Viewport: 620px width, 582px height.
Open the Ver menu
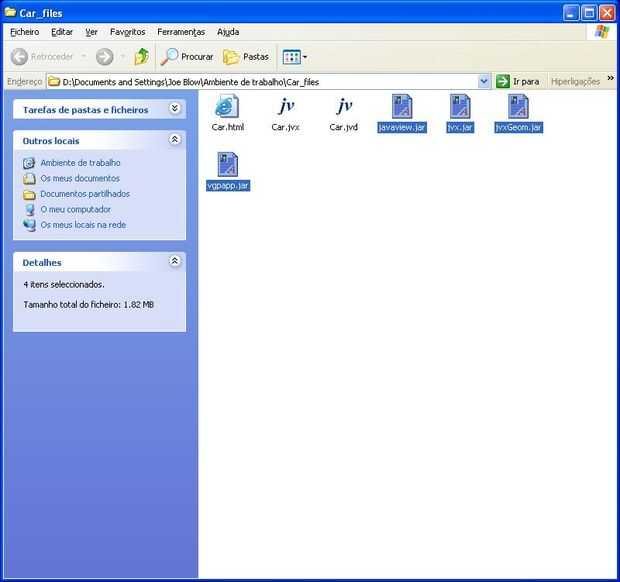tap(91, 32)
